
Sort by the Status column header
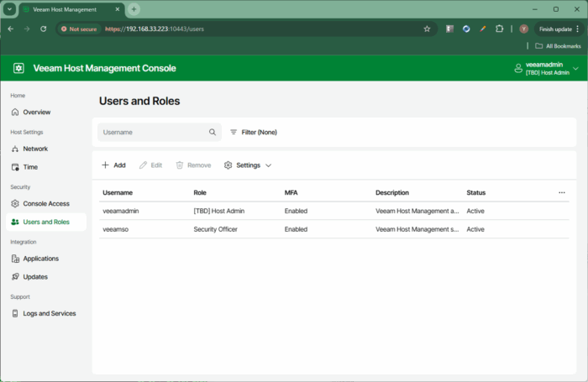(x=476, y=193)
